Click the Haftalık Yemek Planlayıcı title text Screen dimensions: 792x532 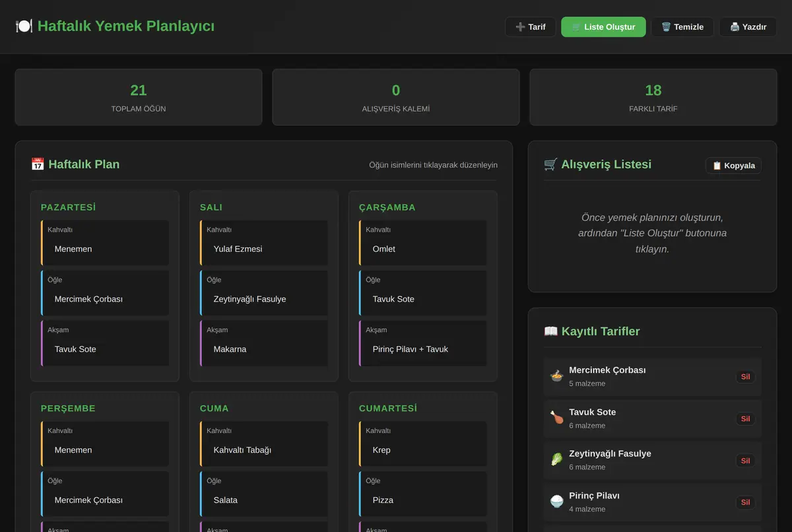126,26
